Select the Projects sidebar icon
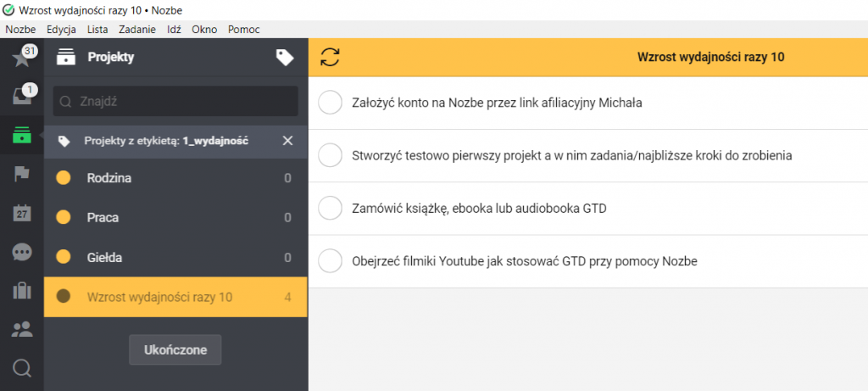Viewport: 868px width, 391px height. 21,136
